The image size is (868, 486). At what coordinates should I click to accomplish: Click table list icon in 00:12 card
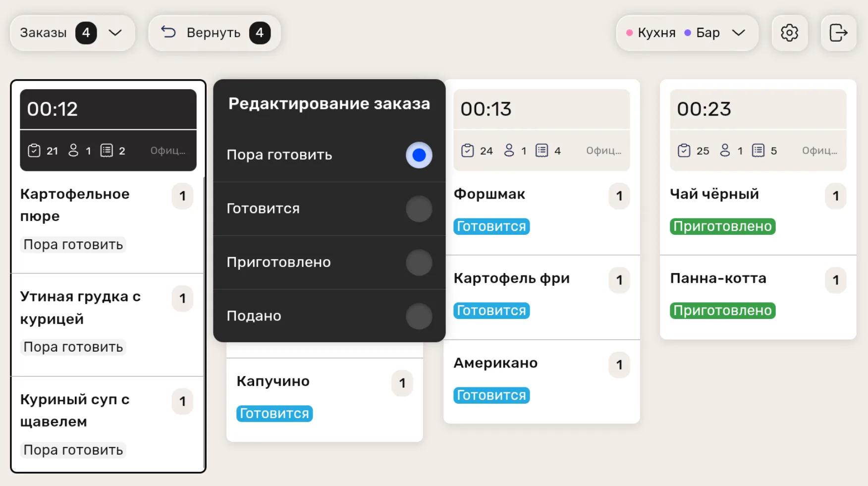(x=107, y=150)
